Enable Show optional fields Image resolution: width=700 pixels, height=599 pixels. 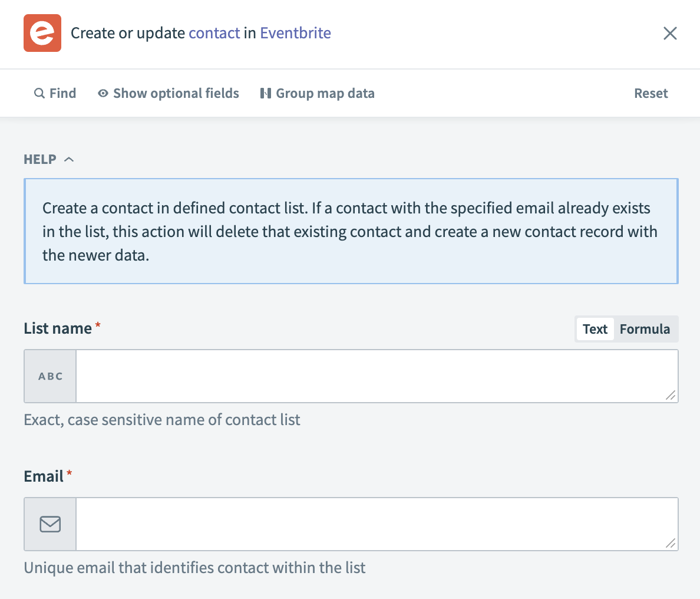[169, 93]
